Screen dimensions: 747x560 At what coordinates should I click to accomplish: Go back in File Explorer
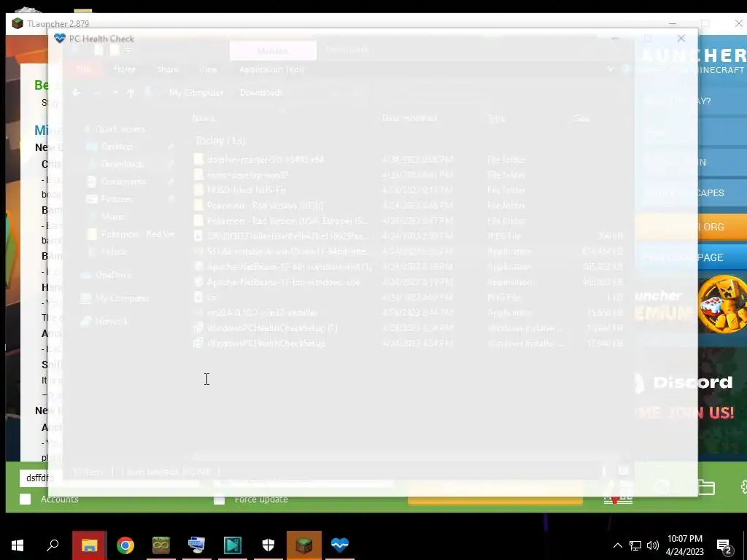coord(76,93)
